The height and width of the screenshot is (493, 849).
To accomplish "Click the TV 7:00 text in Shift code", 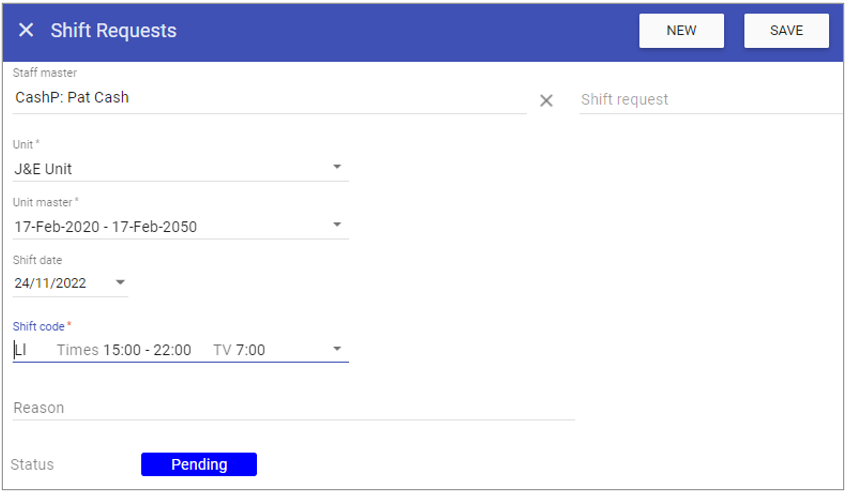I will (239, 350).
